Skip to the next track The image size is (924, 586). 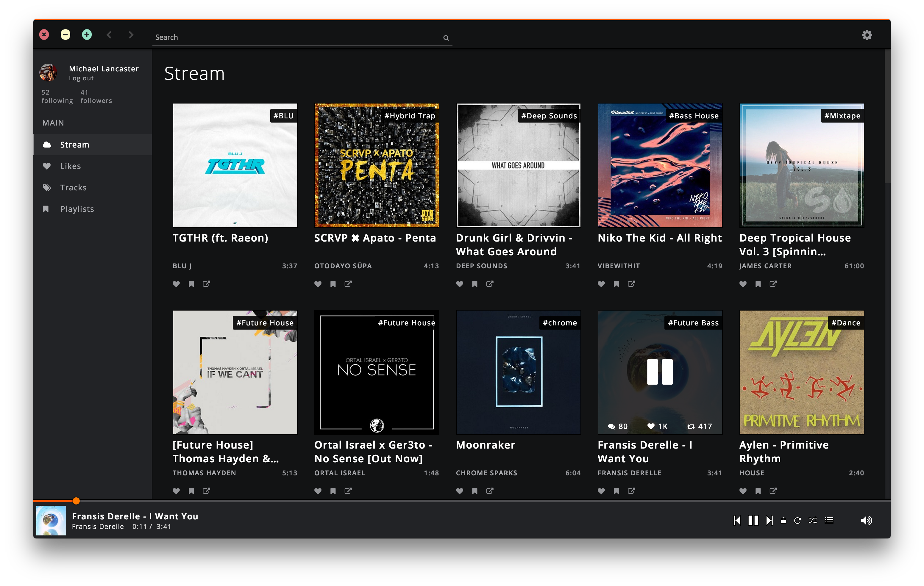769,521
